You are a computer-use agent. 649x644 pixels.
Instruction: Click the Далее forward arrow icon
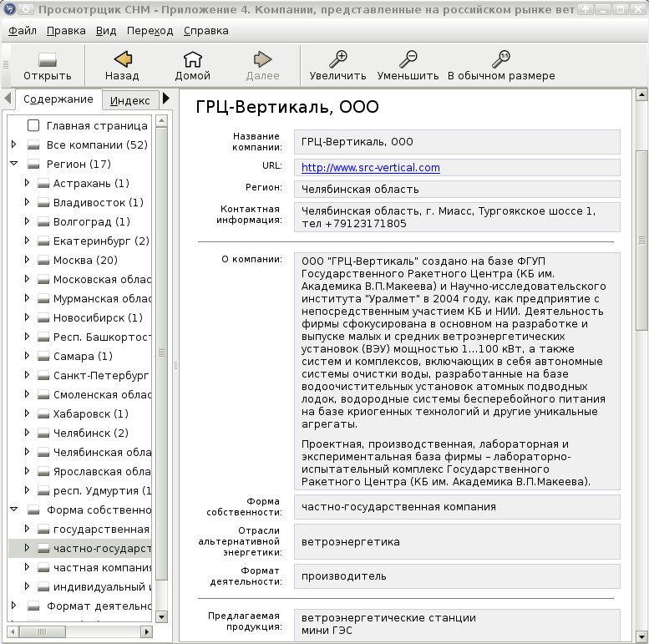tap(262, 59)
